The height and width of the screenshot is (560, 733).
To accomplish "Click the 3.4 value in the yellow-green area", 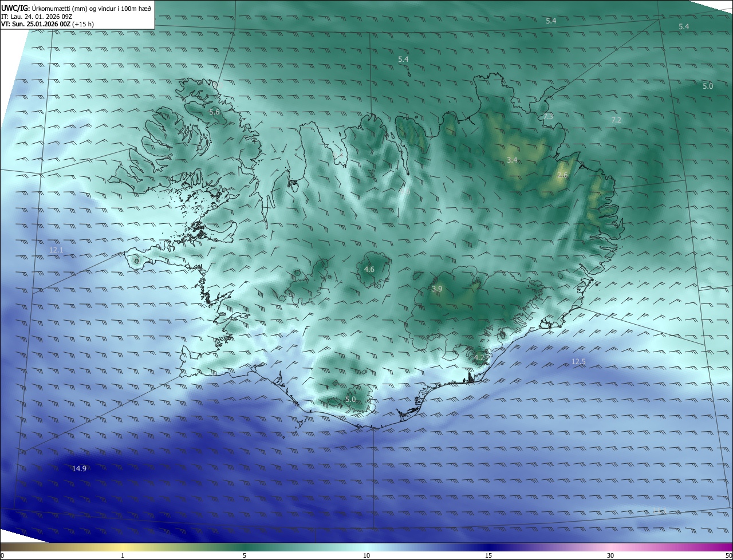I will coord(512,160).
